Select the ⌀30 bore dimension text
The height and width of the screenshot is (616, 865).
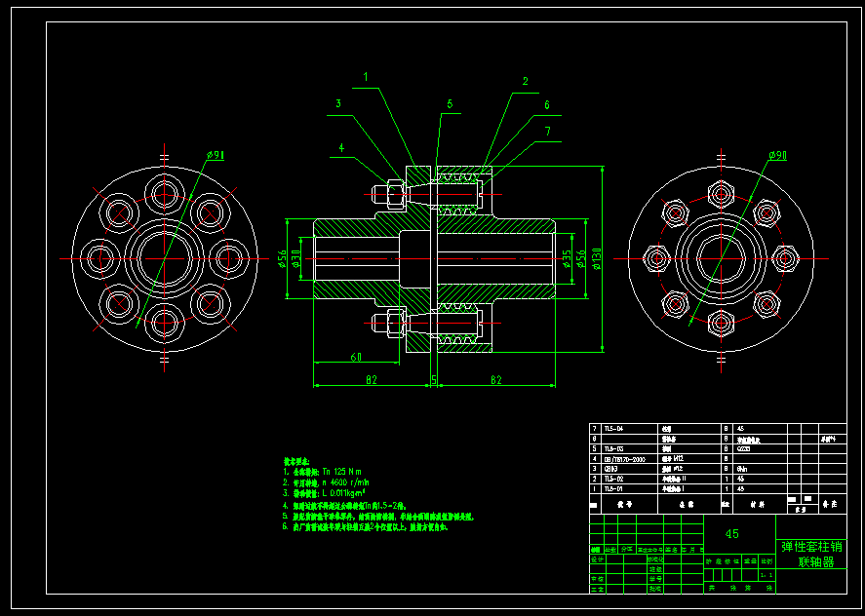(x=295, y=258)
